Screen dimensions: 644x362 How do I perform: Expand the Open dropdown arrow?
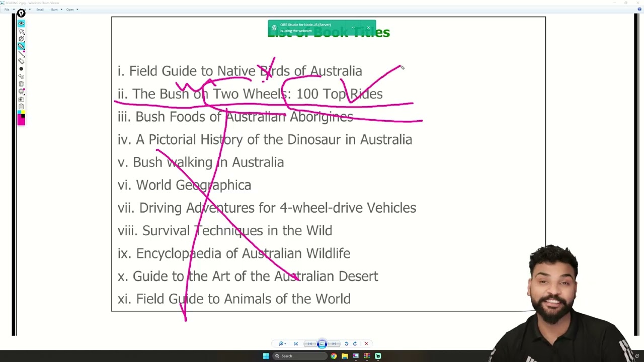pyautogui.click(x=77, y=9)
